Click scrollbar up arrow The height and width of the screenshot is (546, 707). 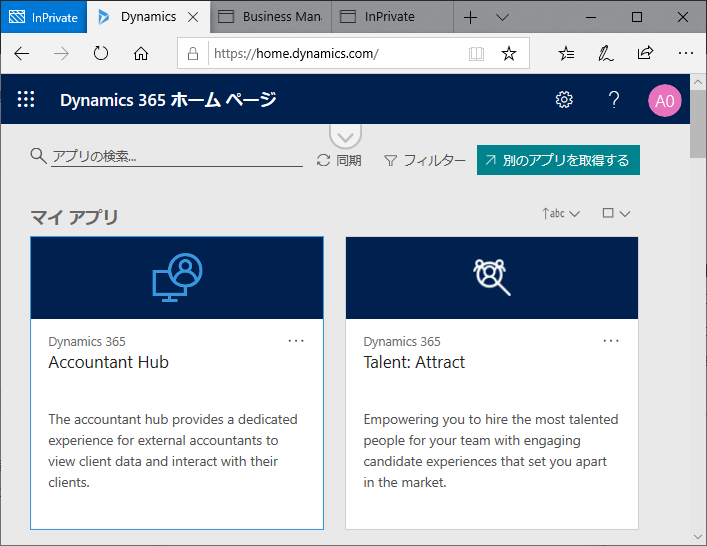click(x=698, y=82)
